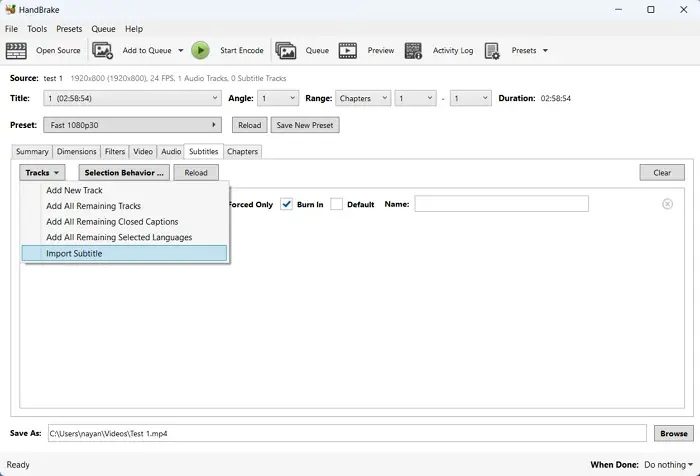Open the Range type Chapters dropdown

363,98
